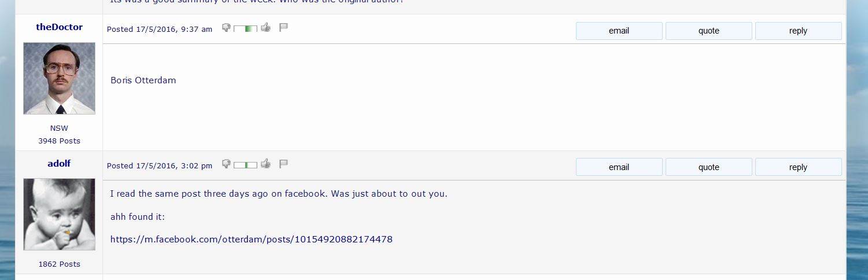The height and width of the screenshot is (280, 868).
Task: Open the facebook otterdam post link
Action: pyautogui.click(x=251, y=239)
